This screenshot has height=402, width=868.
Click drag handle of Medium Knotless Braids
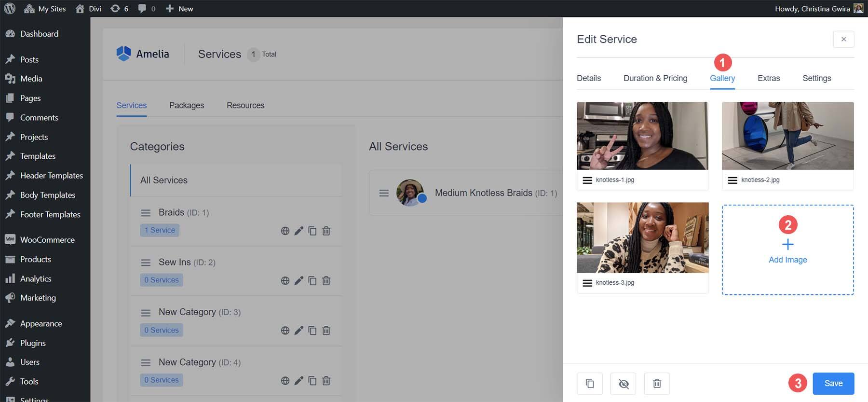tap(384, 193)
